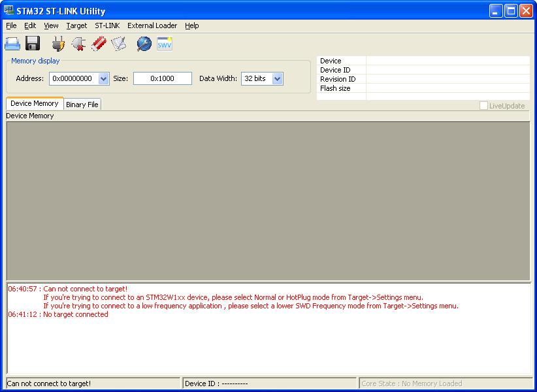Click the Size field showing 0x1000
Screen dimensions: 537x392
click(162, 78)
